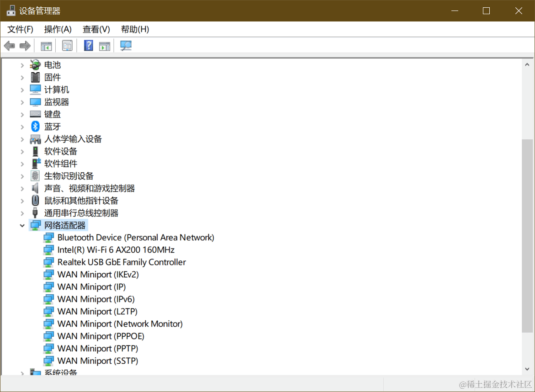Select the 软件设备 tree label
The image size is (535, 392).
pyautogui.click(x=60, y=151)
